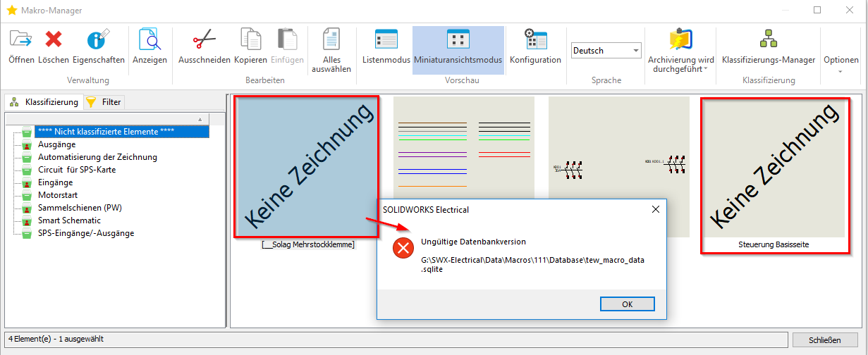This screenshot has width=868, height=355.
Task: Open the Klassifizierungs-Manager
Action: pos(768,40)
